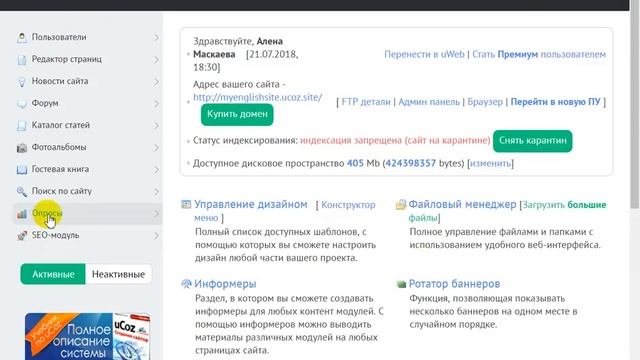
Task: Expand the Поиск по сайту chevron
Action: [x=156, y=191]
